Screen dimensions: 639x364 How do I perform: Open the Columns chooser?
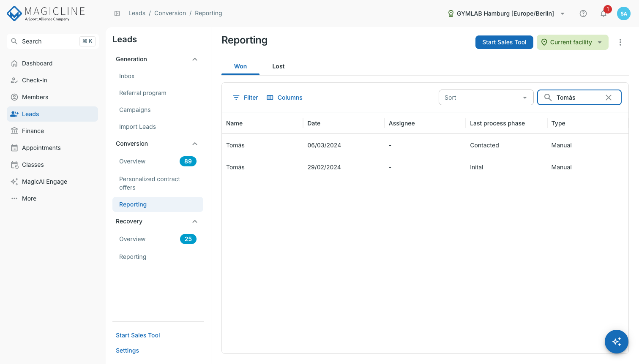(x=284, y=98)
